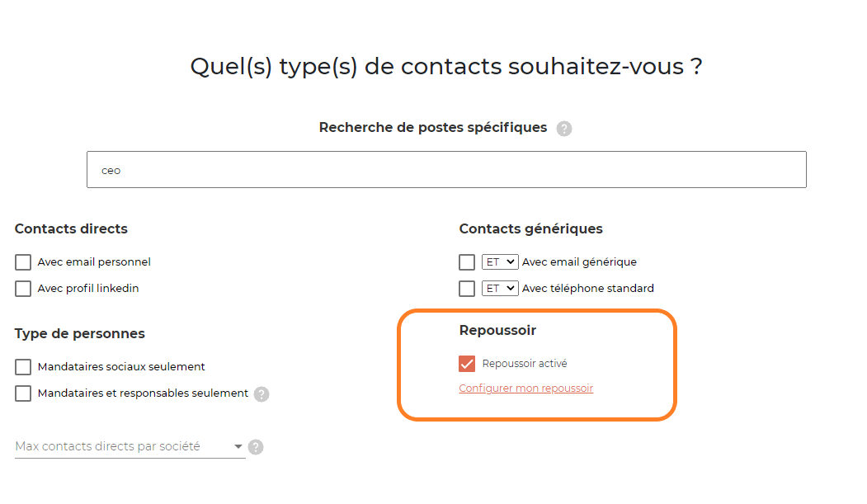The height and width of the screenshot is (504, 867).
Task: Enable "Avec email générique"
Action: pos(467,261)
